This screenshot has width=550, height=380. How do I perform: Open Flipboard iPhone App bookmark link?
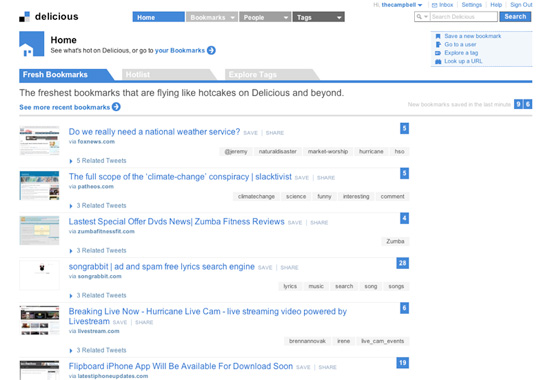point(181,366)
